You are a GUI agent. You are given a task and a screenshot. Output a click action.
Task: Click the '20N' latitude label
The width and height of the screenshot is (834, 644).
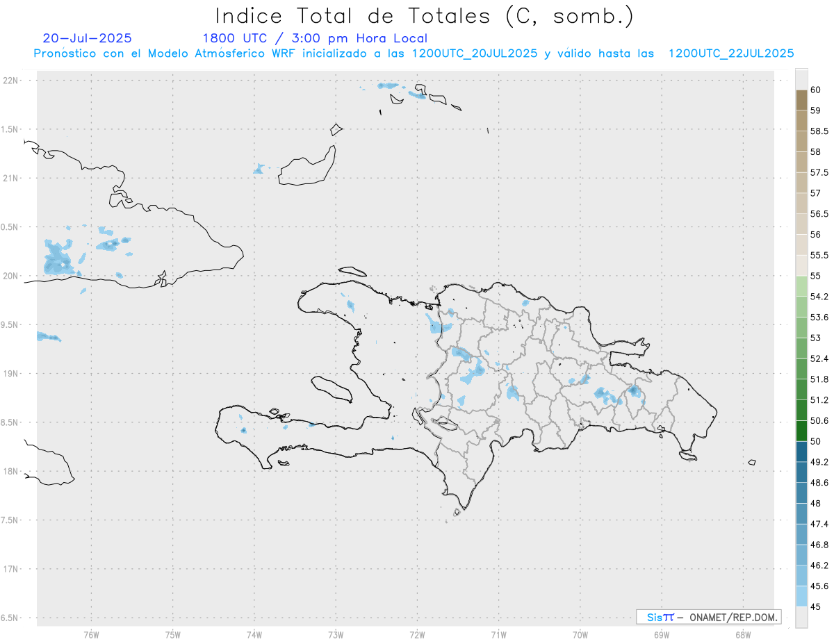[x=10, y=276]
